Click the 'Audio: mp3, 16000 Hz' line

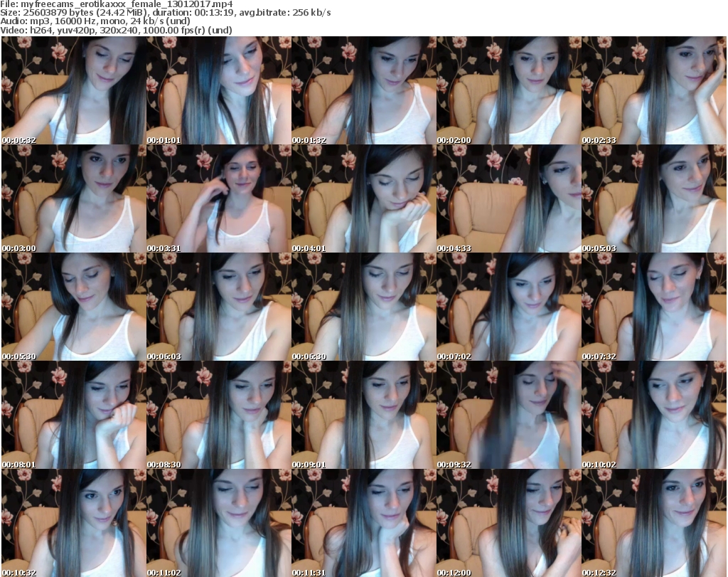coord(95,21)
